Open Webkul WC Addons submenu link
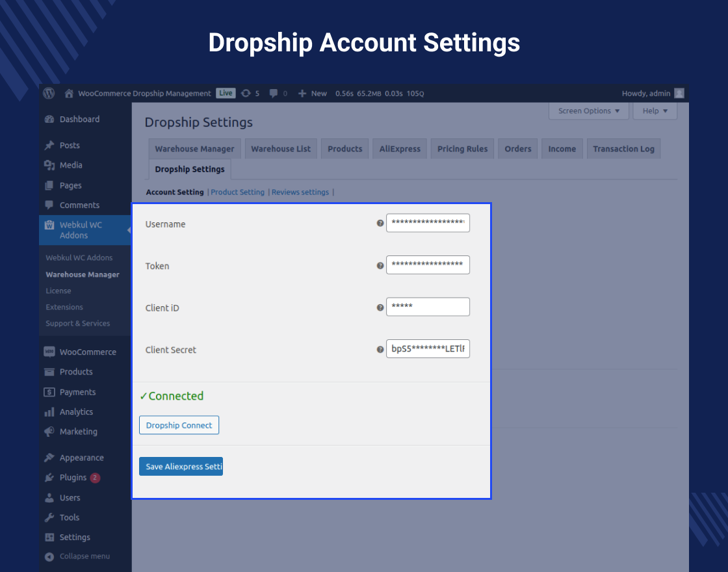This screenshot has height=572, width=728. click(x=79, y=257)
